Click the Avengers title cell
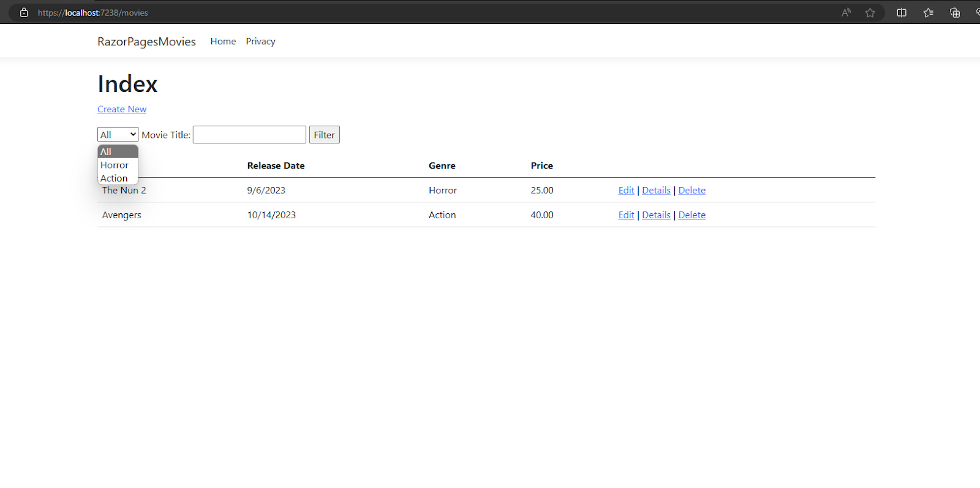The height and width of the screenshot is (488, 980). [x=121, y=215]
